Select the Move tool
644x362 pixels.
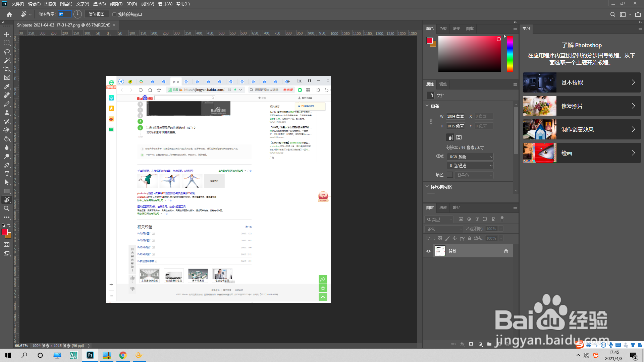(7, 34)
